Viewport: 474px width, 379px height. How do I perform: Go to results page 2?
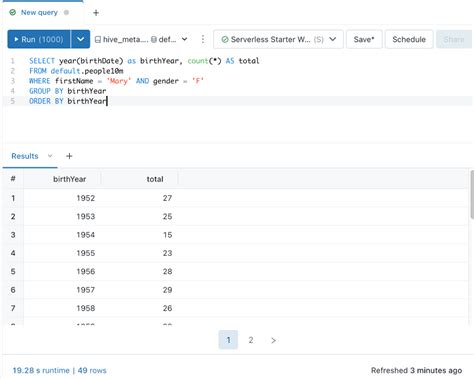(x=251, y=340)
